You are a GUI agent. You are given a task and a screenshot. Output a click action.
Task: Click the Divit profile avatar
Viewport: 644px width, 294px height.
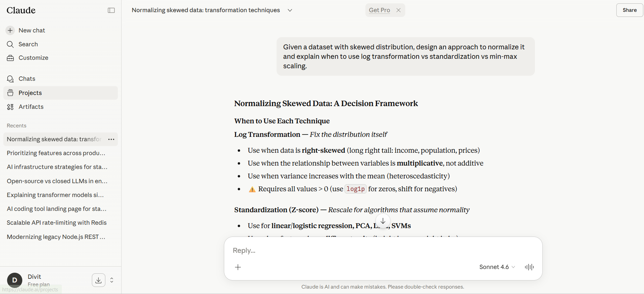[14, 280]
